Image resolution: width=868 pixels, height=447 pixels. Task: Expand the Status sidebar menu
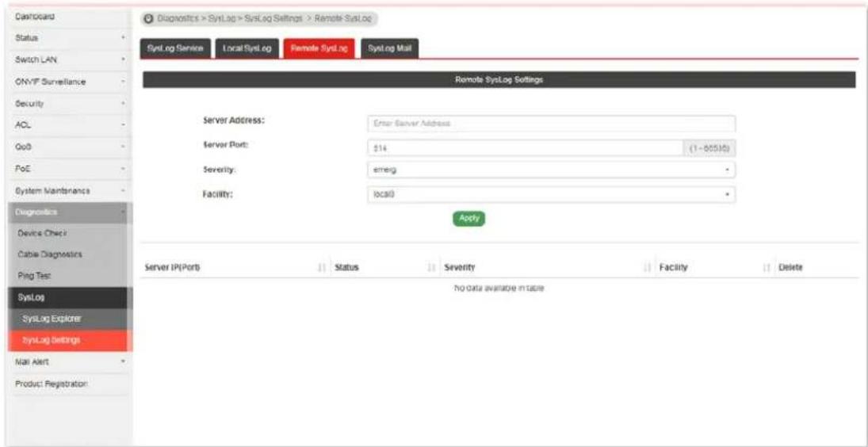69,39
